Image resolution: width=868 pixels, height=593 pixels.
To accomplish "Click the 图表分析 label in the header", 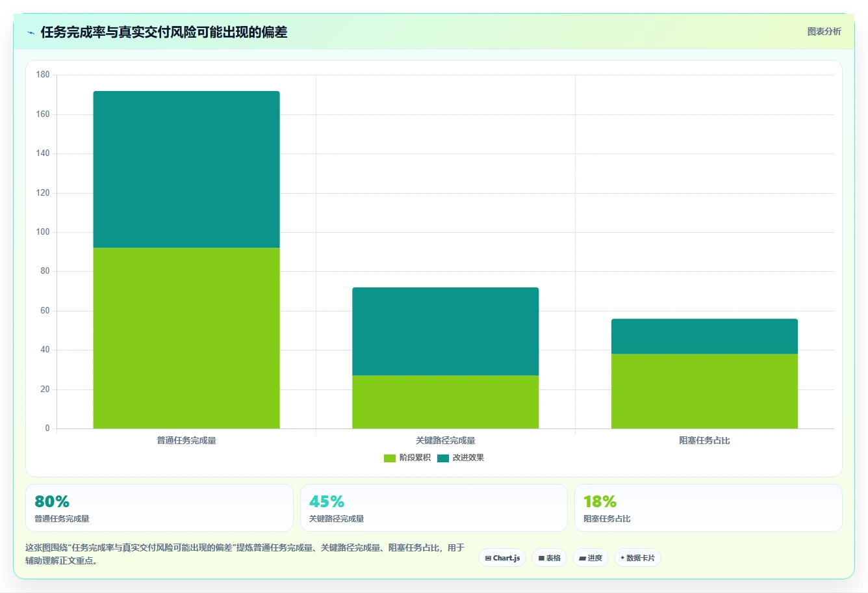I will click(x=824, y=31).
